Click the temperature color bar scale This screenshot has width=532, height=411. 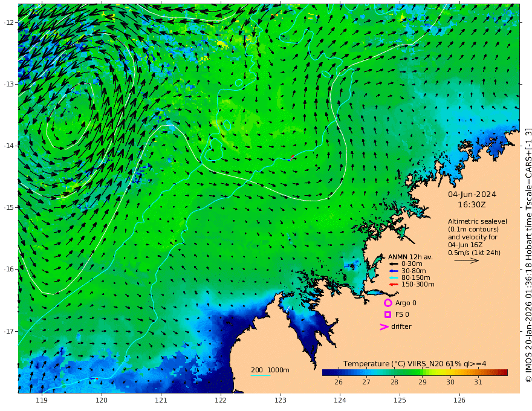(415, 372)
